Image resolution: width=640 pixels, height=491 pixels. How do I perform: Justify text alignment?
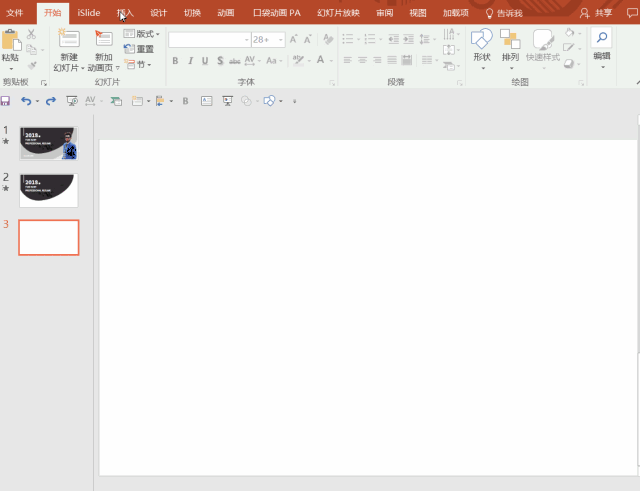(392, 60)
